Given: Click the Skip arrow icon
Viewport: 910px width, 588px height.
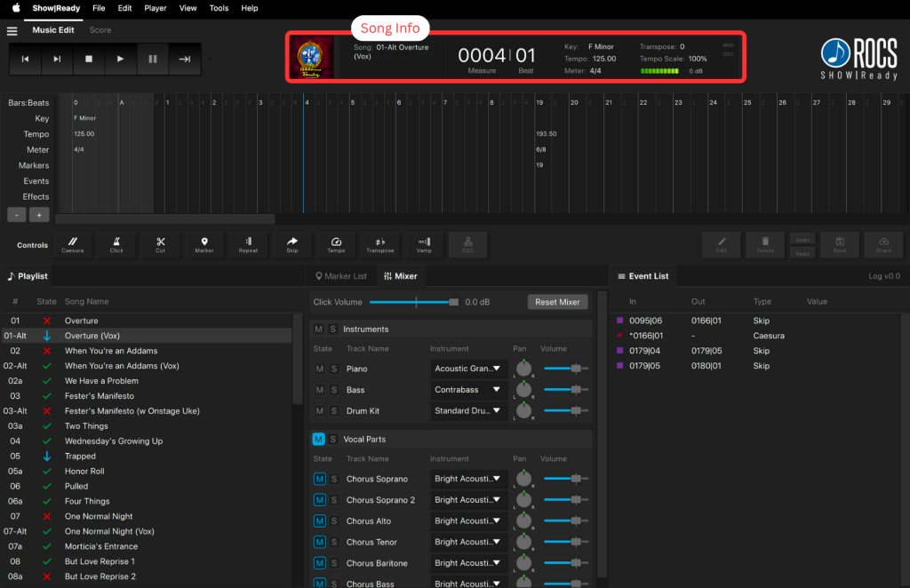Looking at the screenshot, I should (x=292, y=244).
